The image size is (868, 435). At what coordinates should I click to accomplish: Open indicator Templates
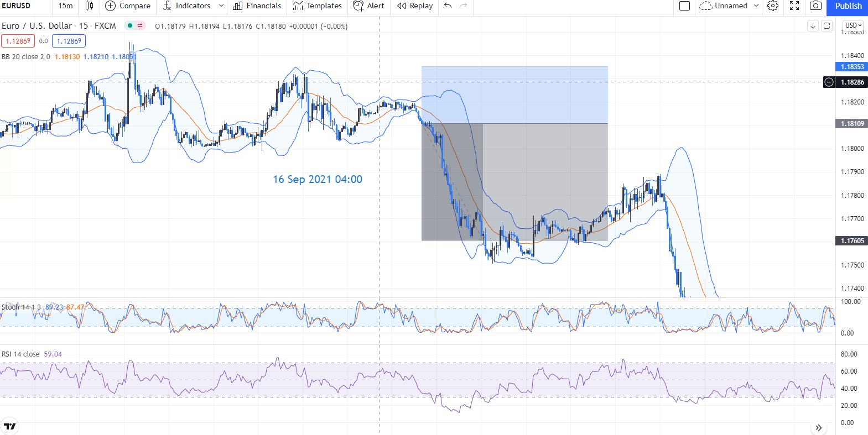318,6
